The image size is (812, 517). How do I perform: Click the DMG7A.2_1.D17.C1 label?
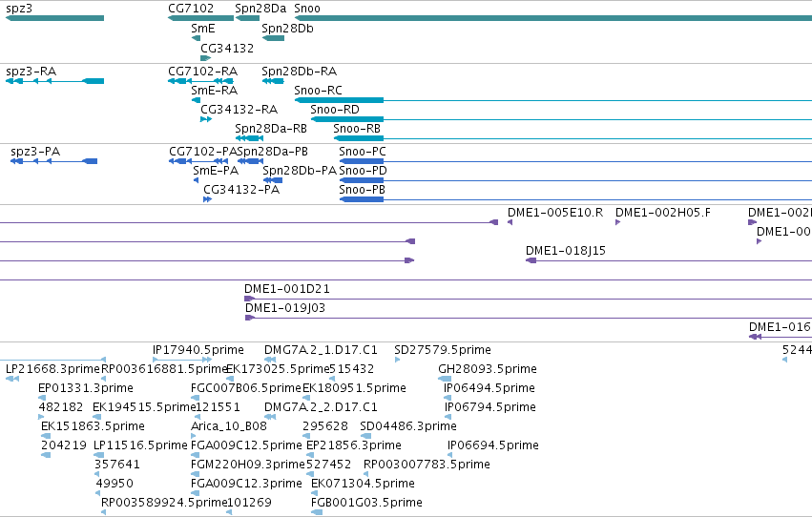pos(321,350)
